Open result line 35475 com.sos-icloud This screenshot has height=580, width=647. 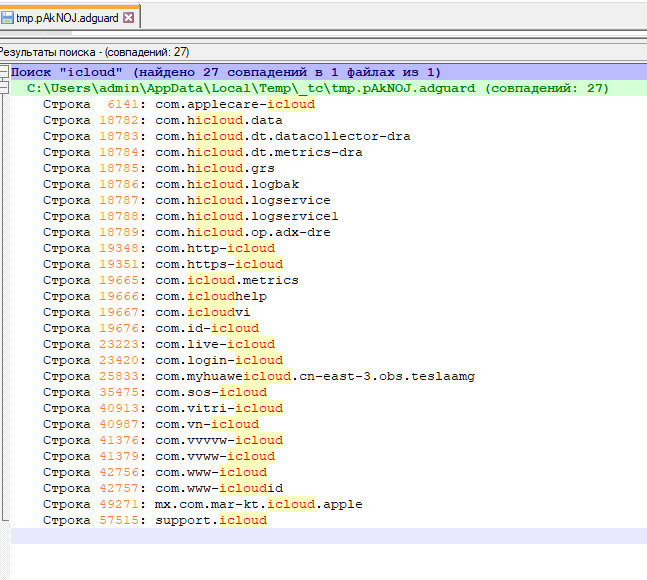point(155,393)
